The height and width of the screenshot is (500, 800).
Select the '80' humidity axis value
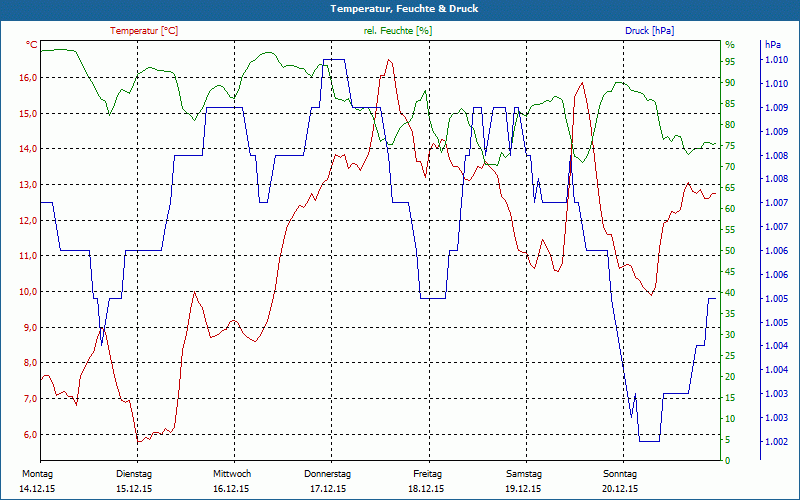click(x=730, y=124)
